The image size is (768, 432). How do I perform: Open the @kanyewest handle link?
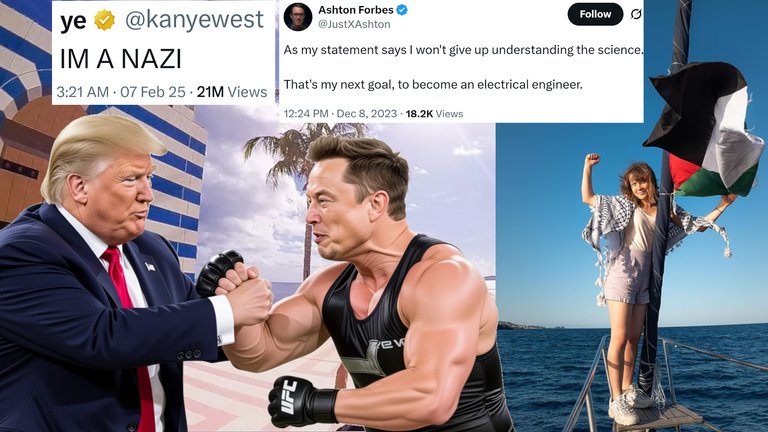(194, 20)
